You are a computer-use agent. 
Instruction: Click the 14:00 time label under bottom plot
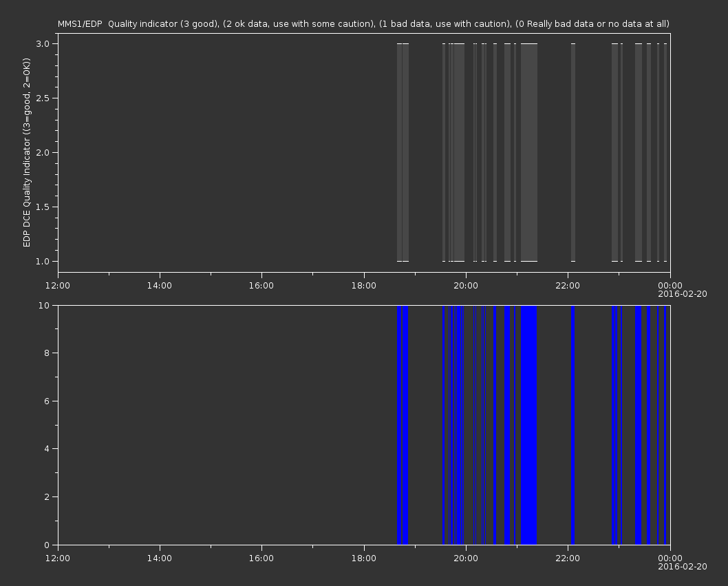click(159, 558)
